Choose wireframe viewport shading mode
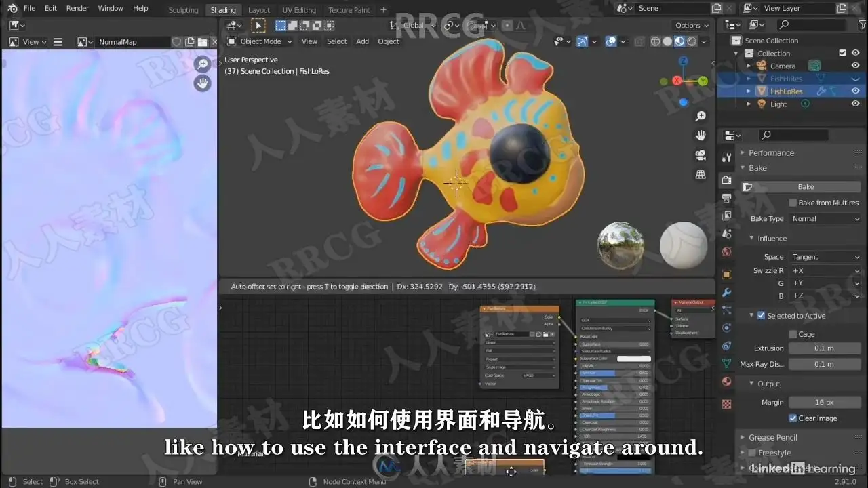The image size is (868, 488). [x=655, y=41]
